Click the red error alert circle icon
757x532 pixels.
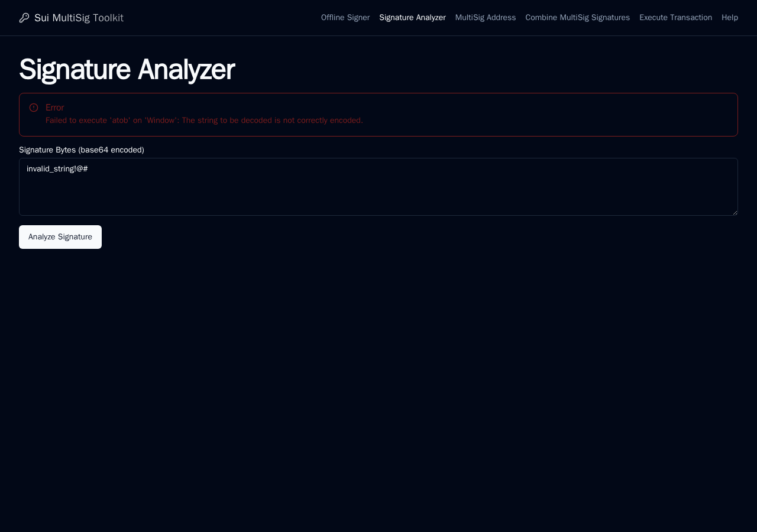tap(34, 108)
